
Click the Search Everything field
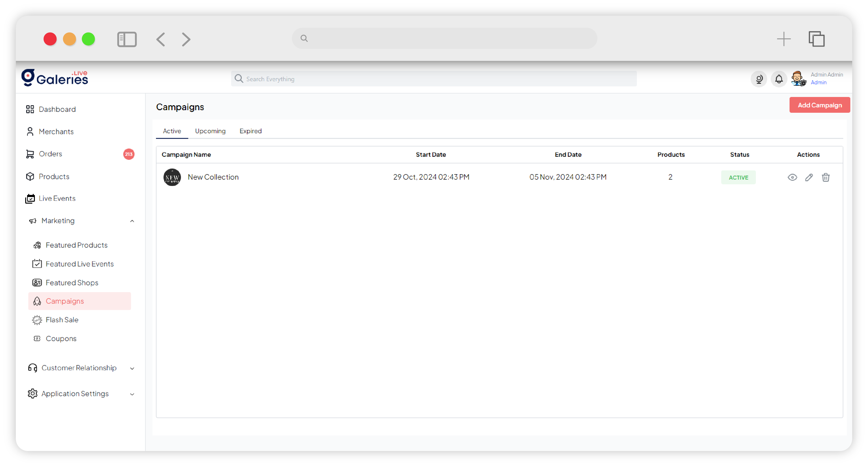434,79
